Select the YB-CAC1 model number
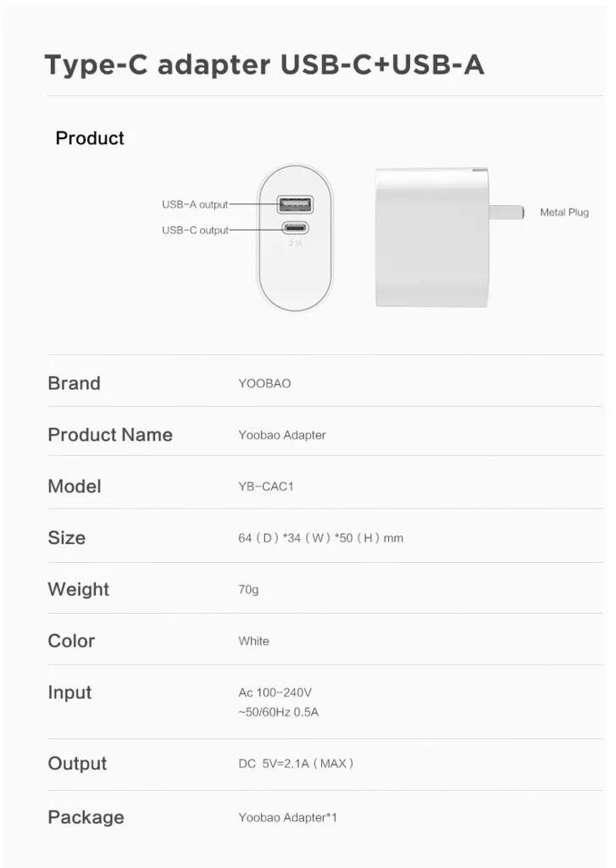The width and height of the screenshot is (616, 868). coord(266,486)
